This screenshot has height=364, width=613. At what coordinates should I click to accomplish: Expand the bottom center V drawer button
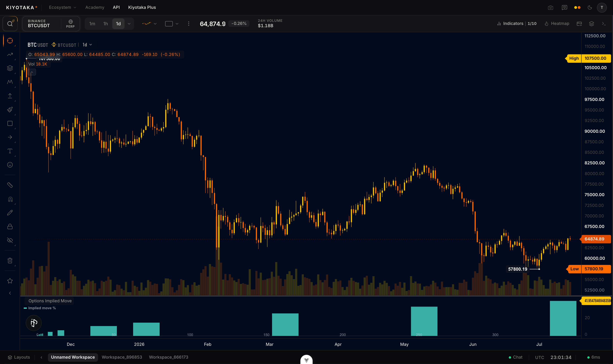pyautogui.click(x=306, y=360)
